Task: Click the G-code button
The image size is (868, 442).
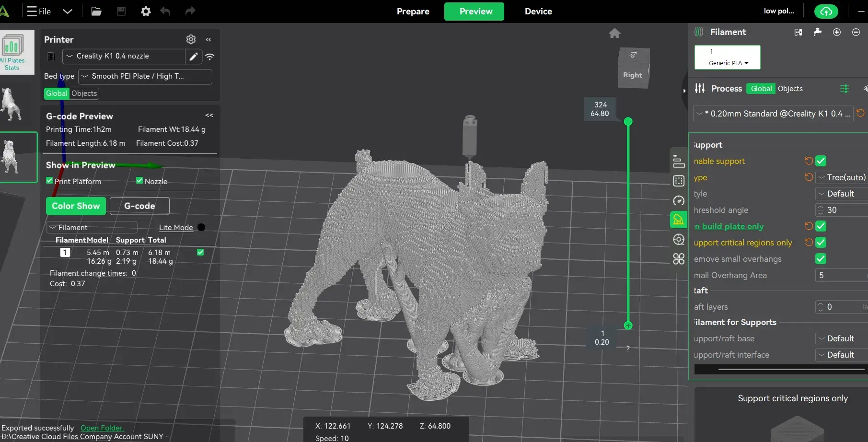Action: [139, 206]
